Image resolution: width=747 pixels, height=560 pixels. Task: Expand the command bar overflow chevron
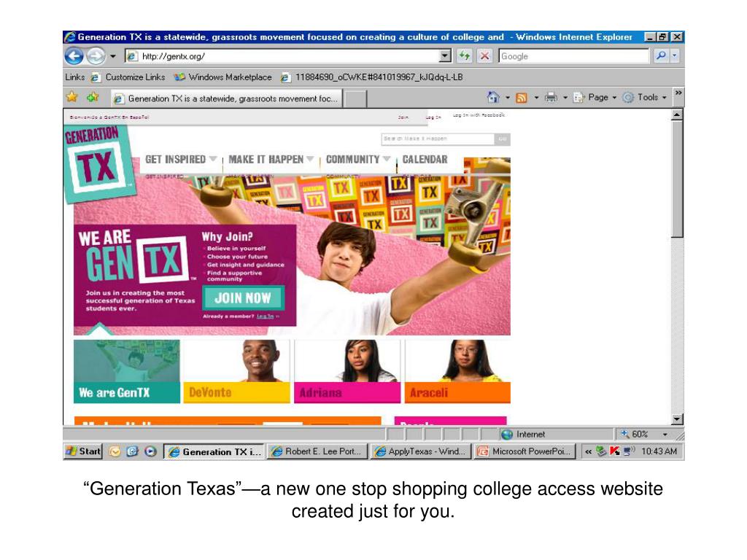[678, 93]
